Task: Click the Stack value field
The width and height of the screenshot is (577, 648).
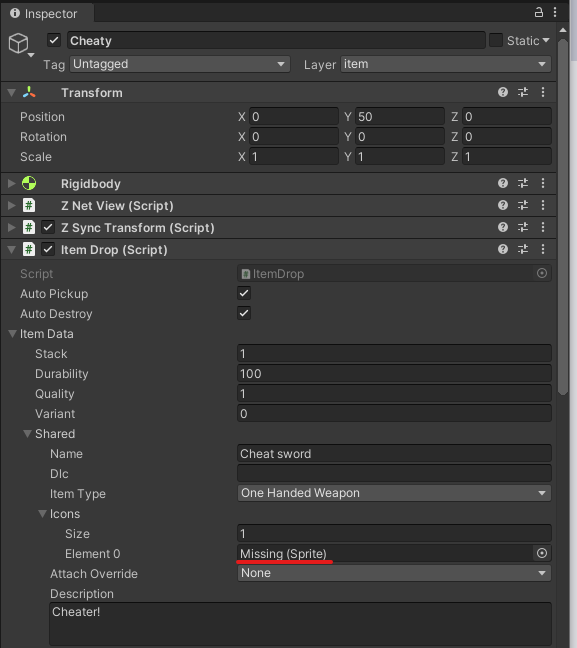Action: pos(394,353)
